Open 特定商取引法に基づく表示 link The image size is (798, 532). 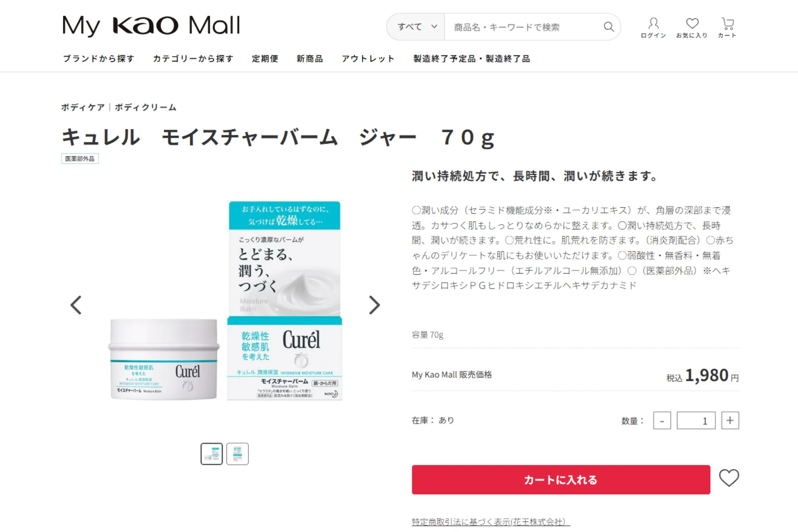(x=491, y=522)
